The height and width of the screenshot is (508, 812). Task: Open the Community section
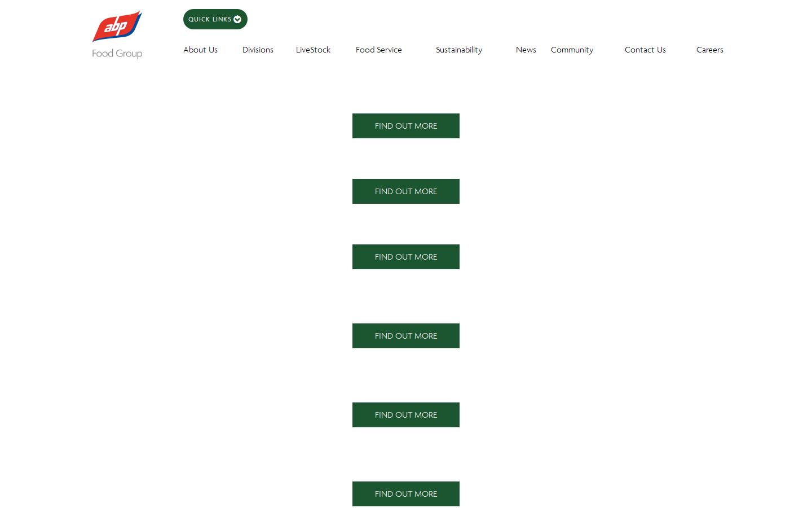tap(572, 50)
